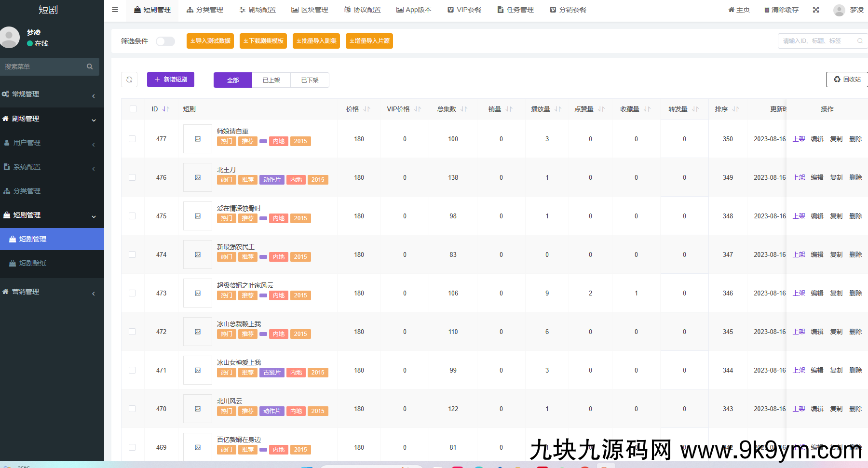868x468 pixels.
Task: Check the checkbox for row 471
Action: 132,370
